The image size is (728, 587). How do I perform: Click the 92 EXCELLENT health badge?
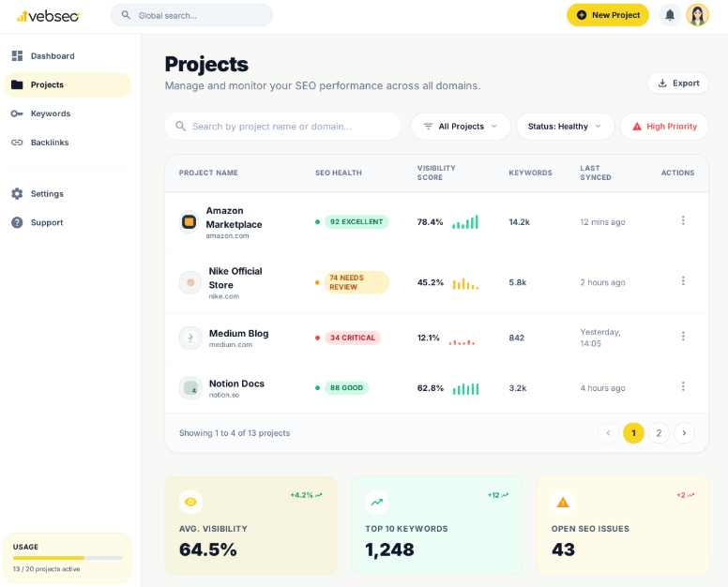click(356, 222)
